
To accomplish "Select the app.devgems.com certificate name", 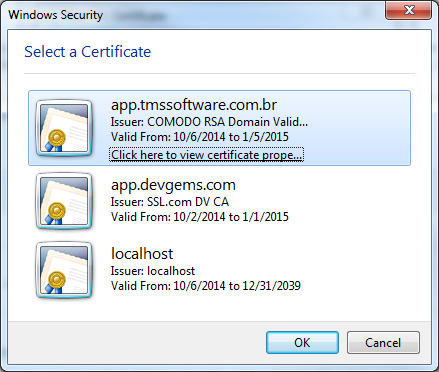I will [x=173, y=185].
